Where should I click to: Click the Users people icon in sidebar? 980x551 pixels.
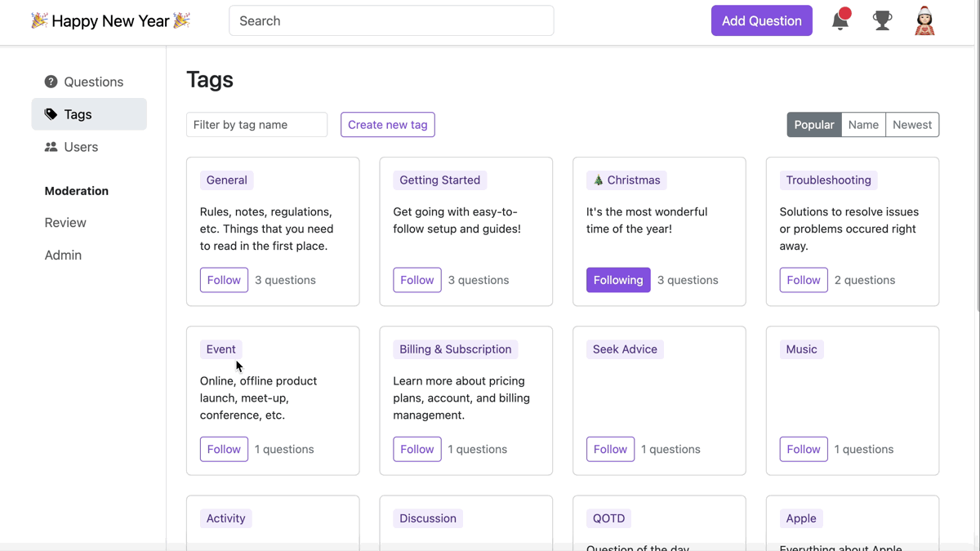[51, 147]
